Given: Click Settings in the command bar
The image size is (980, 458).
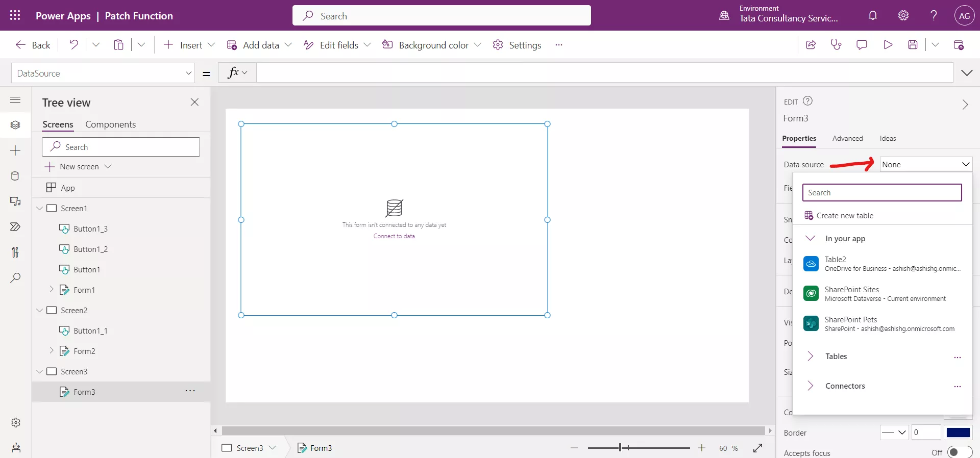Looking at the screenshot, I should pos(517,45).
